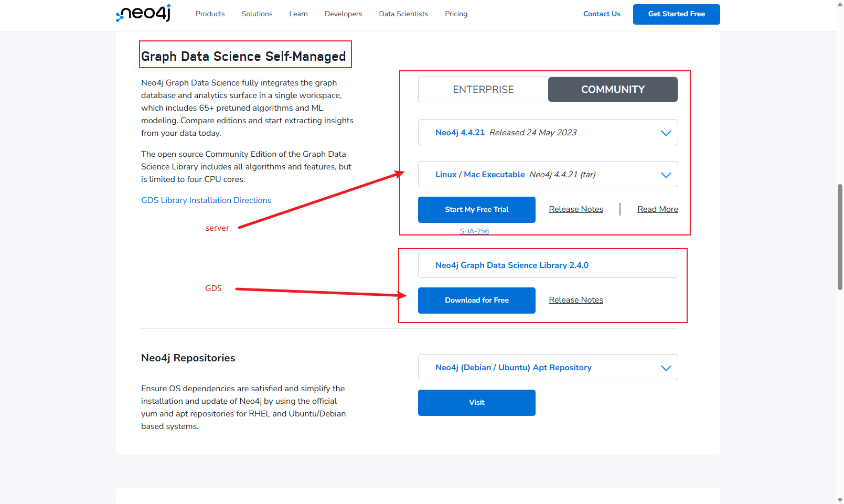Screen dimensions: 844x504
Task: Click chevron on Apt Repository selector
Action: 666,368
